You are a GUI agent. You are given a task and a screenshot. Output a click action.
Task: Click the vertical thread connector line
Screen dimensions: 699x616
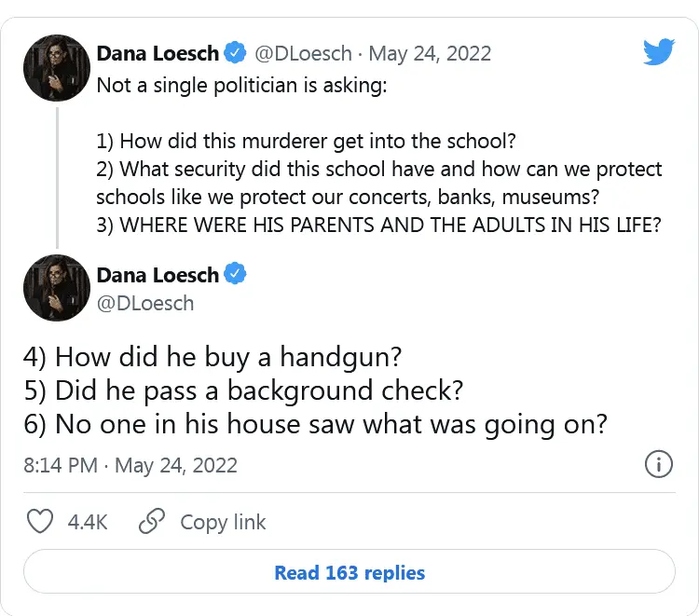[56, 177]
